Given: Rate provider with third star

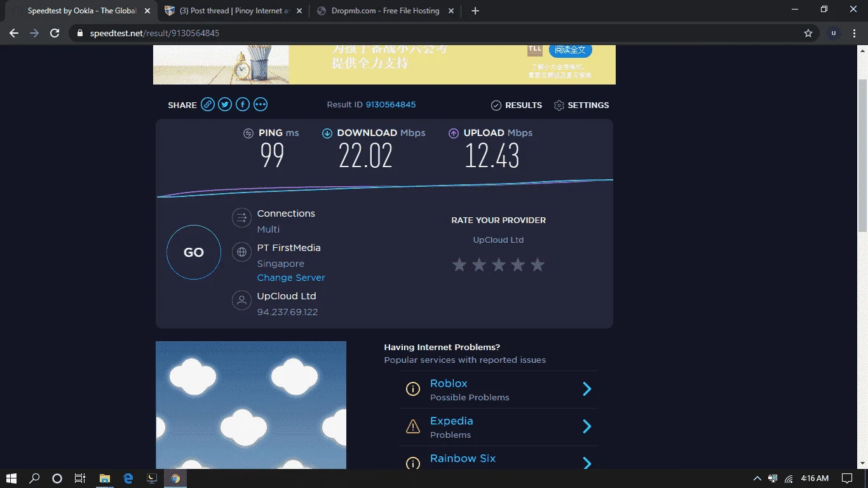Looking at the screenshot, I should (x=499, y=264).
